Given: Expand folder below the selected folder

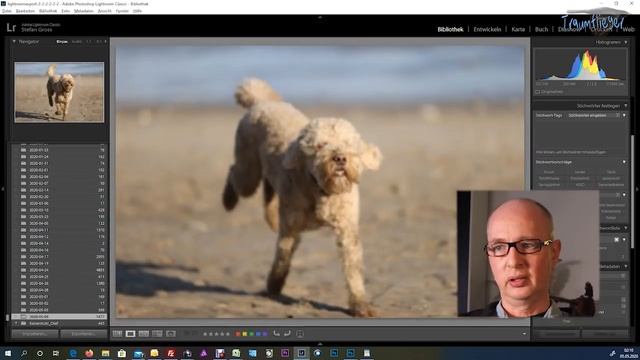Looking at the screenshot, I should [x=16, y=323].
